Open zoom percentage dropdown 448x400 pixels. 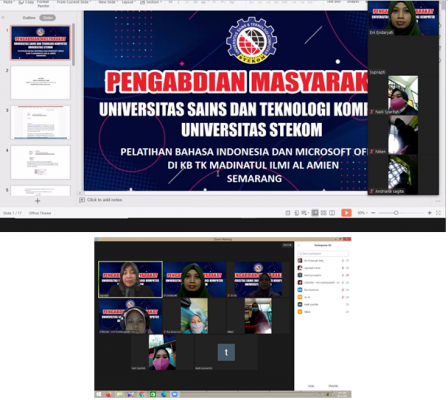pyautogui.click(x=362, y=213)
